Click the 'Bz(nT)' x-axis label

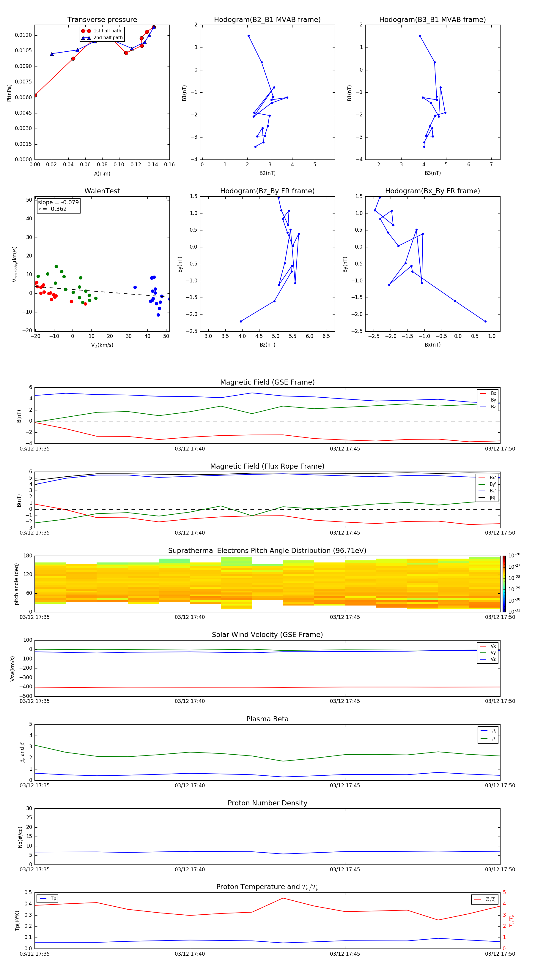click(x=267, y=345)
